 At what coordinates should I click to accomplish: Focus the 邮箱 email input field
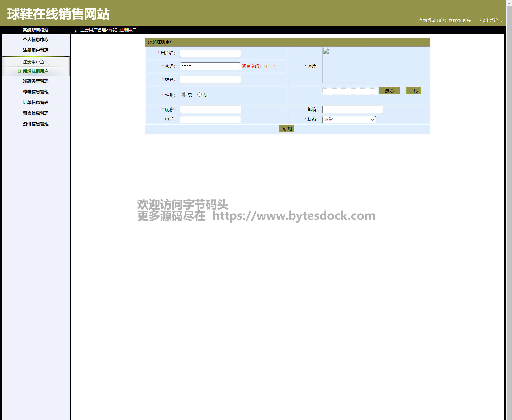[x=352, y=110]
